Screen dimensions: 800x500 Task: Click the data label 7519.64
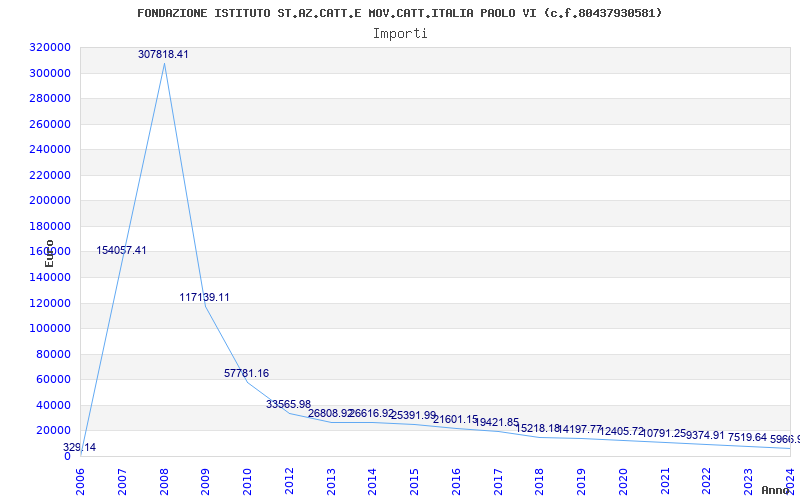(747, 437)
